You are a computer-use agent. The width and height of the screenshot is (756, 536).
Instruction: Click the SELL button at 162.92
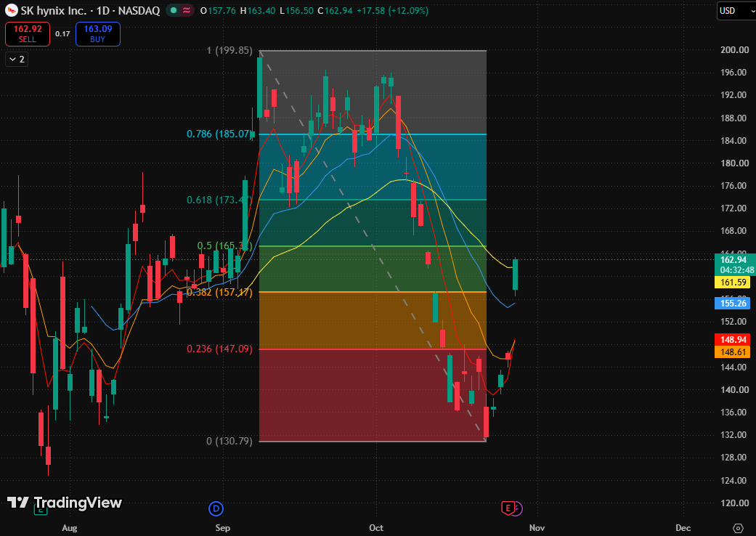pos(28,33)
